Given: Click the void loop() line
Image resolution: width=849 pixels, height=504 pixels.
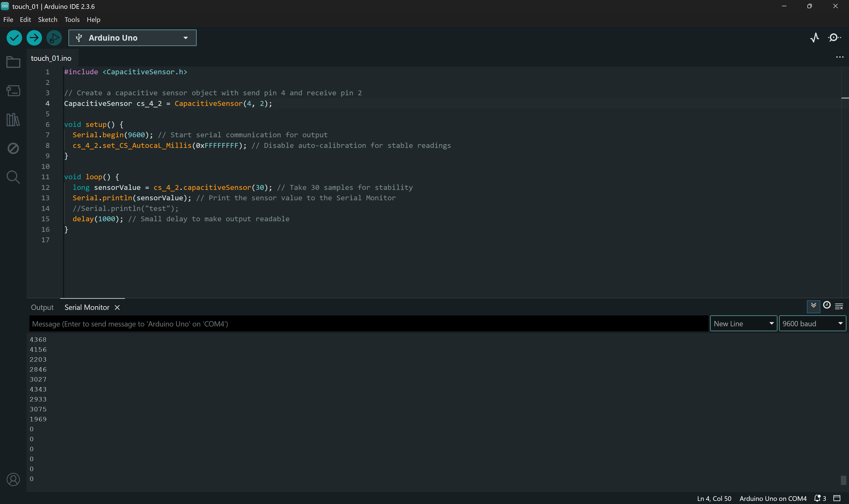Looking at the screenshot, I should pos(92,177).
